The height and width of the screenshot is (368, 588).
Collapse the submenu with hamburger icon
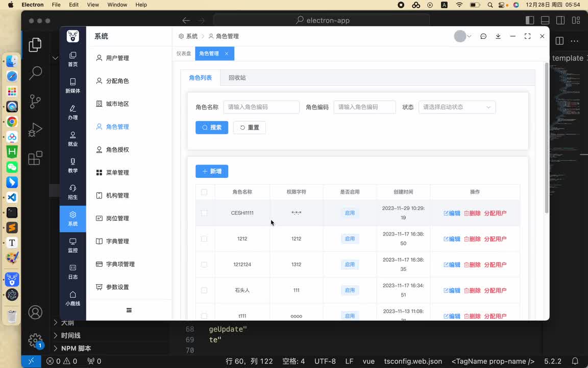[129, 310]
